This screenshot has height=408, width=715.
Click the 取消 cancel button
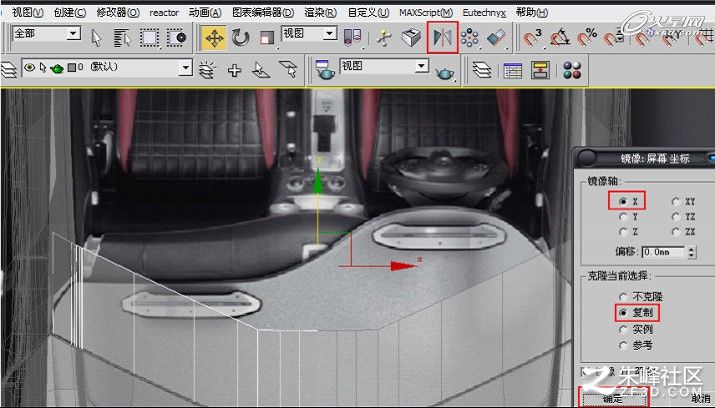coord(701,398)
